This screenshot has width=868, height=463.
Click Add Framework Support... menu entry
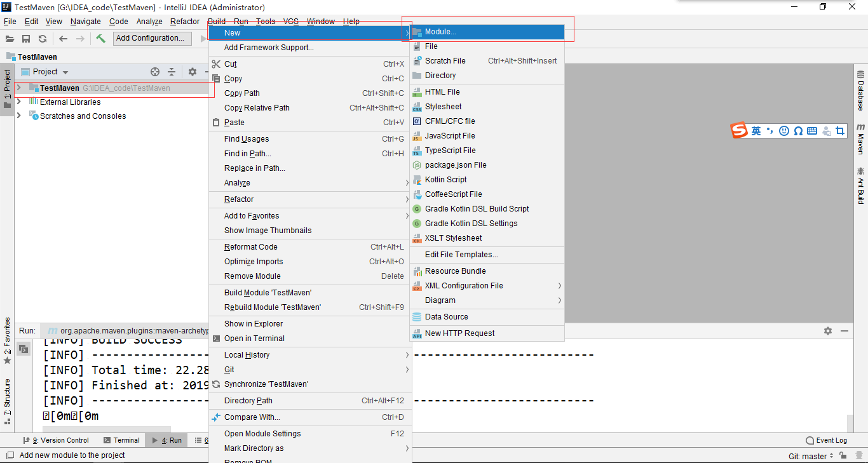(310, 48)
